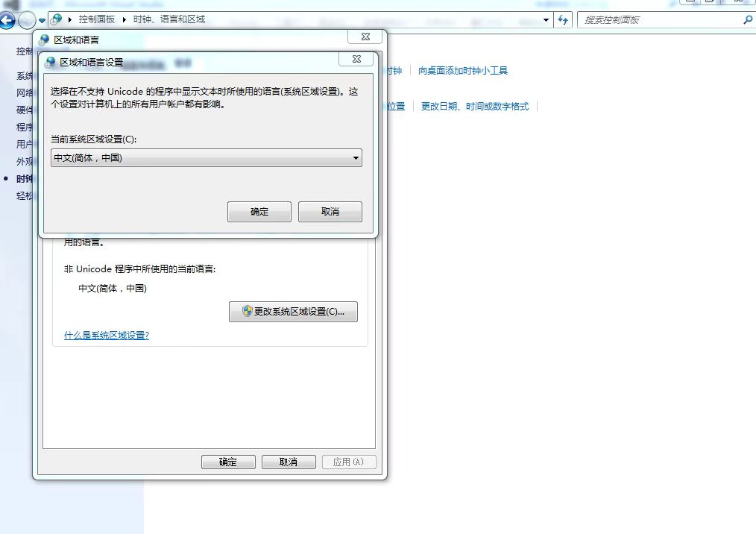Image resolution: width=756 pixels, height=534 pixels.
Task: Open the 当前系统区域设置 combo box
Action: [x=207, y=158]
